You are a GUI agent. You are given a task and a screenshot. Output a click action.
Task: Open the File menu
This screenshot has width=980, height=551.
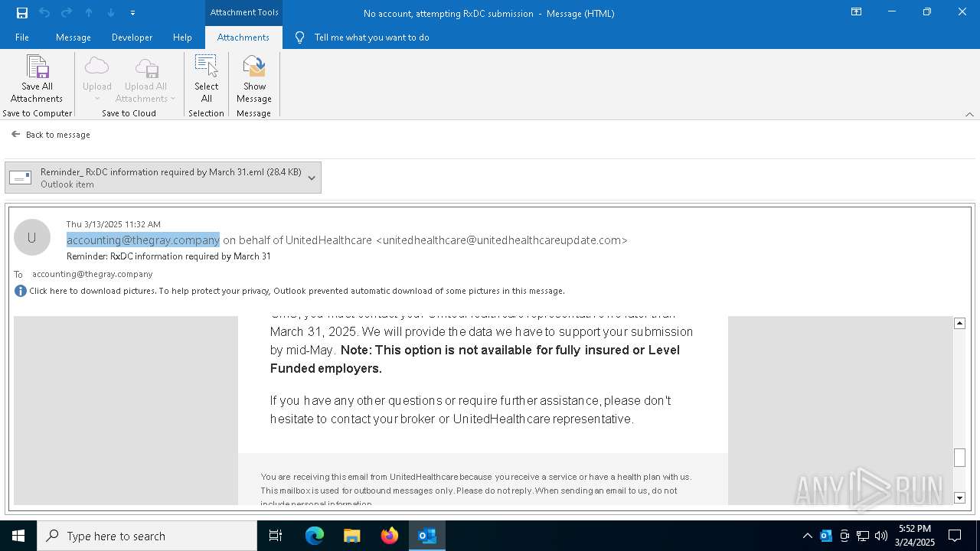(x=22, y=37)
